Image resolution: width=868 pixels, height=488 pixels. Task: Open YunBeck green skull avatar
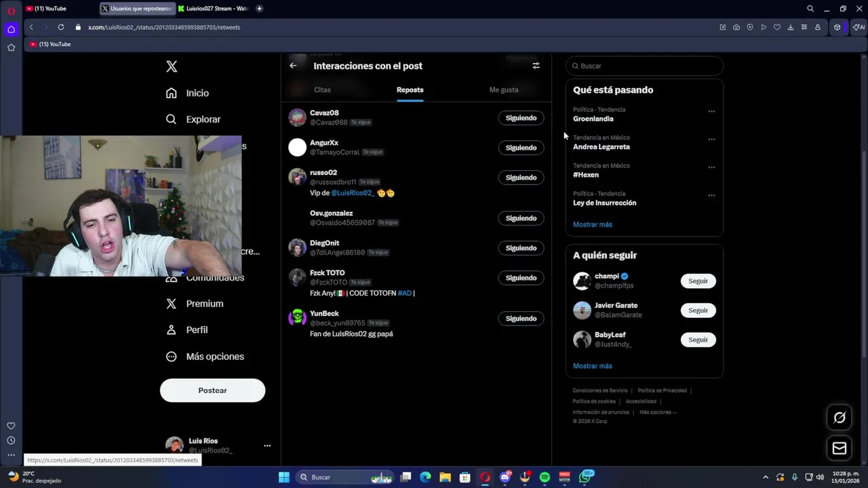(297, 318)
